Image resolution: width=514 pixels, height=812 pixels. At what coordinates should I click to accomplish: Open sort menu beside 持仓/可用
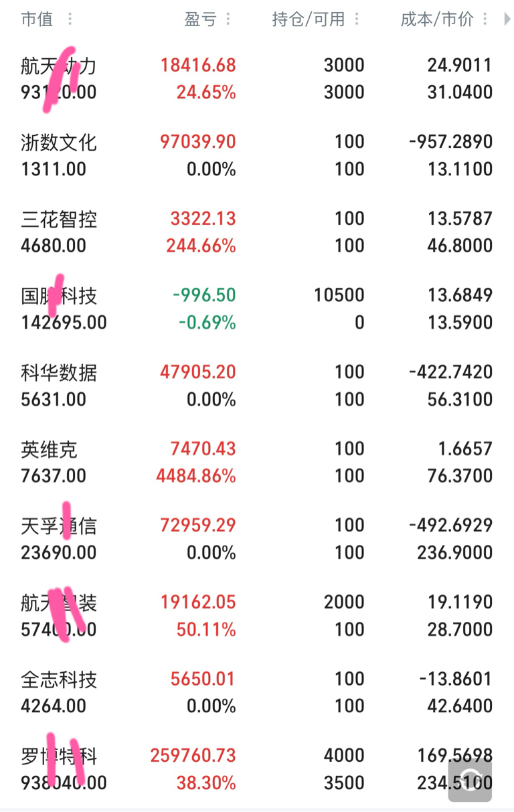click(x=357, y=19)
